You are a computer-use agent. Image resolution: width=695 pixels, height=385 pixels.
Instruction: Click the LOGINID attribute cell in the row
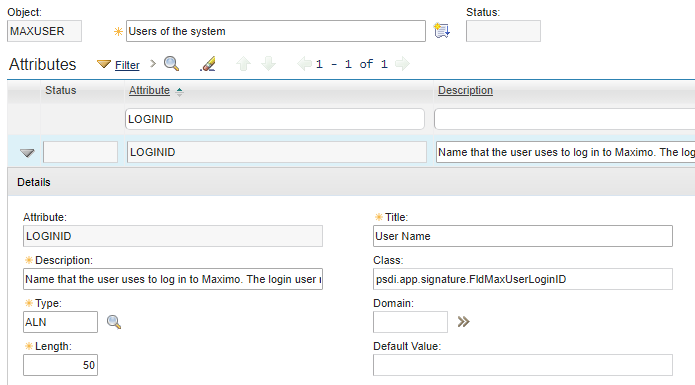pyautogui.click(x=277, y=152)
